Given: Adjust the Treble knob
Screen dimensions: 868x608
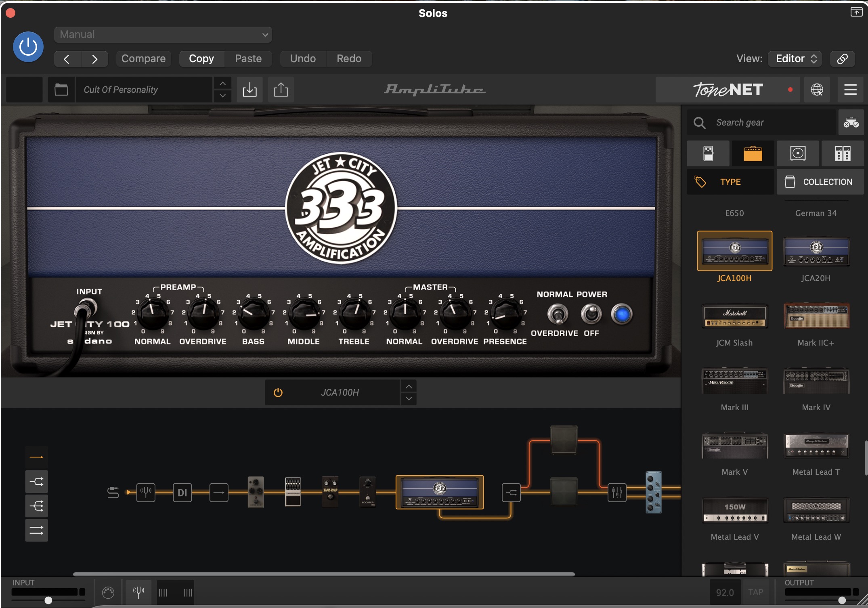Looking at the screenshot, I should coord(354,314).
